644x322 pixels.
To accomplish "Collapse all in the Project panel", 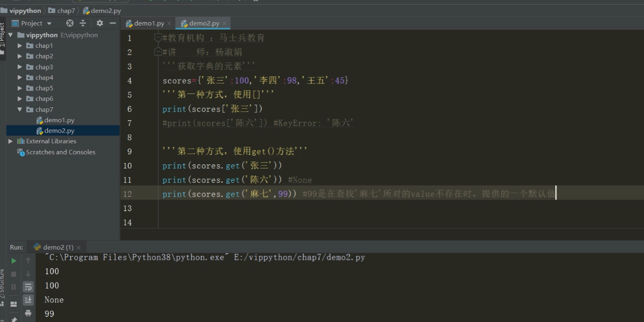I will coord(83,23).
